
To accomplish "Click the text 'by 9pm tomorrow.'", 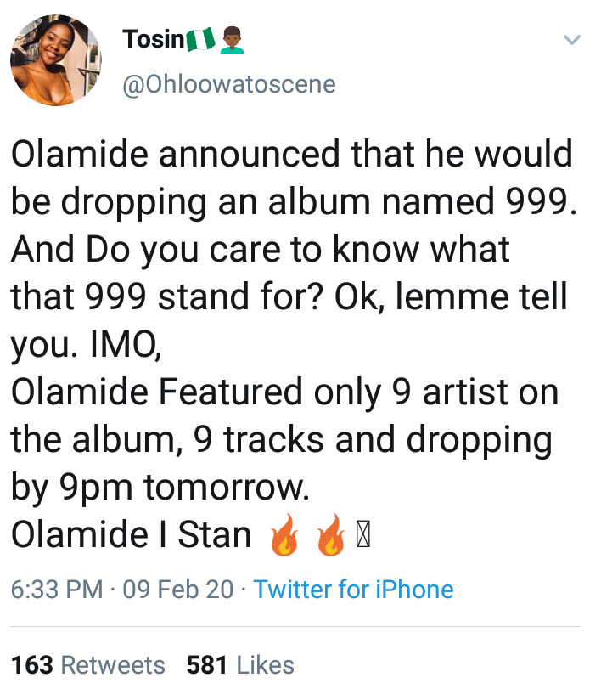I will [x=160, y=488].
